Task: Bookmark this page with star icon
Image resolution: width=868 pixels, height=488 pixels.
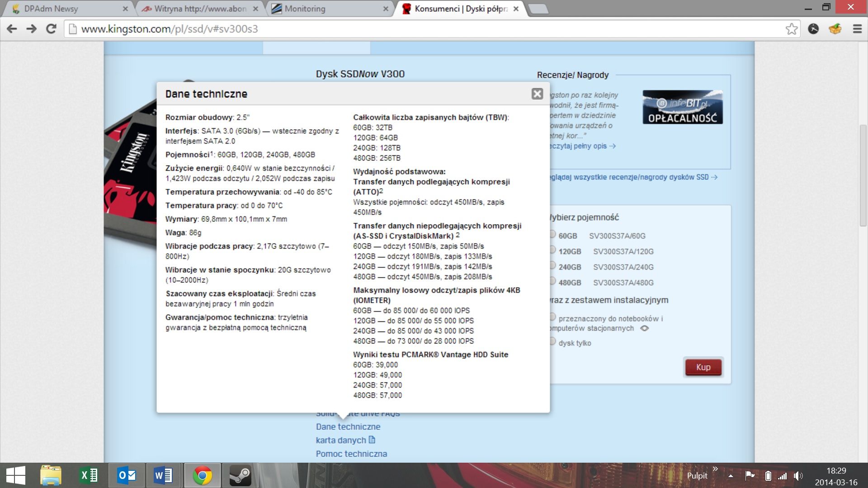Action: [x=791, y=29]
